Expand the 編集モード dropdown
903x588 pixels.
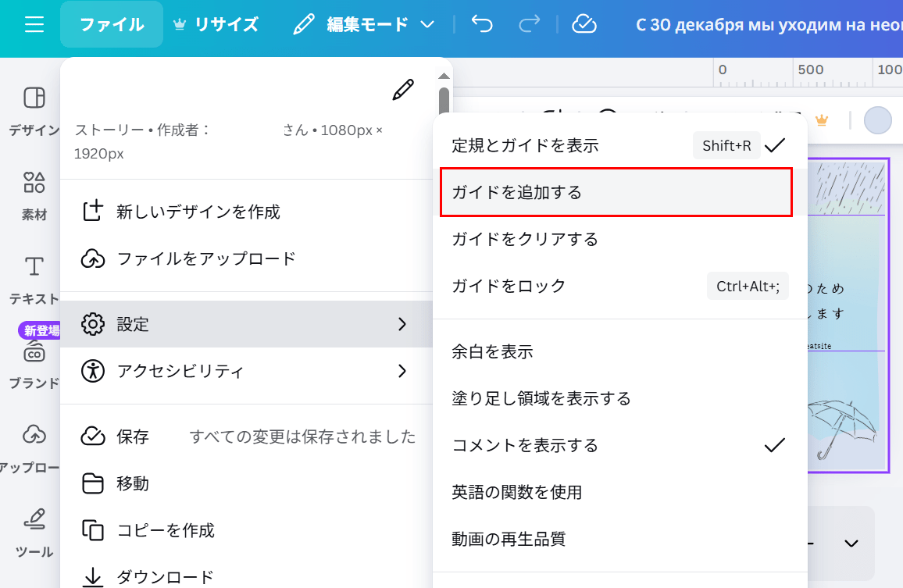pos(364,24)
